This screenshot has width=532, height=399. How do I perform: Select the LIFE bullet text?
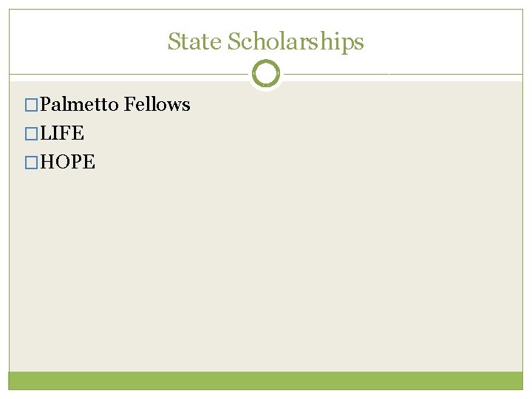[62, 134]
